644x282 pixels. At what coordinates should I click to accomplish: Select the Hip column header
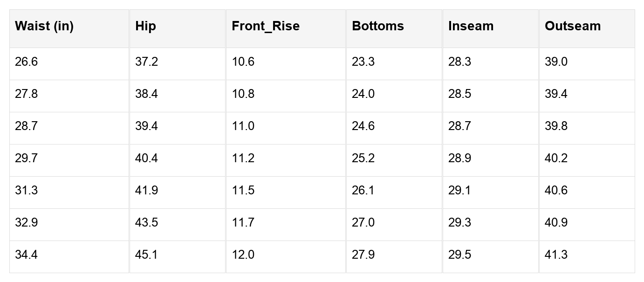tap(145, 26)
